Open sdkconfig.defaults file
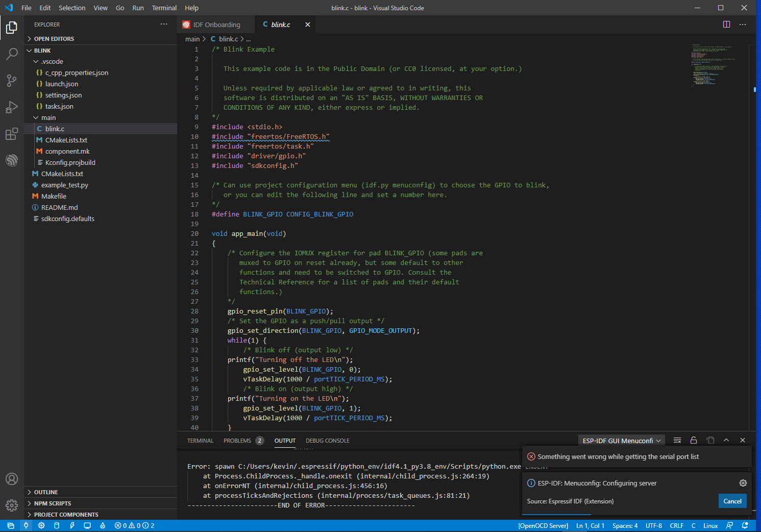 pos(101,219)
